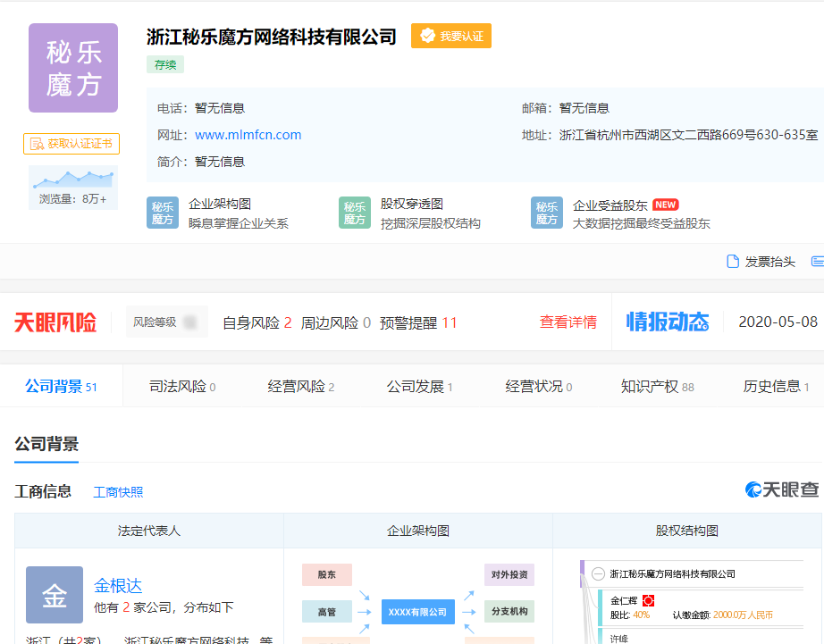Click the 40% share ratio value
The width and height of the screenshot is (824, 644).
coord(641,615)
